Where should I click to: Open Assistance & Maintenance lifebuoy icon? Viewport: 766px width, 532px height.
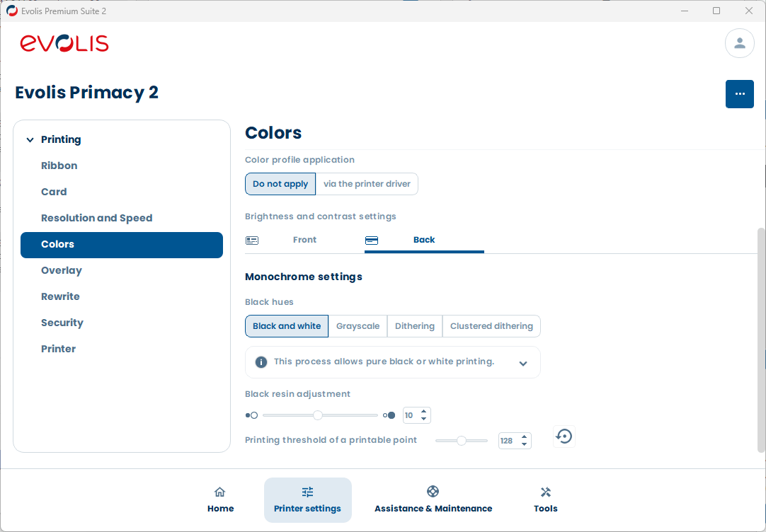[x=433, y=492]
